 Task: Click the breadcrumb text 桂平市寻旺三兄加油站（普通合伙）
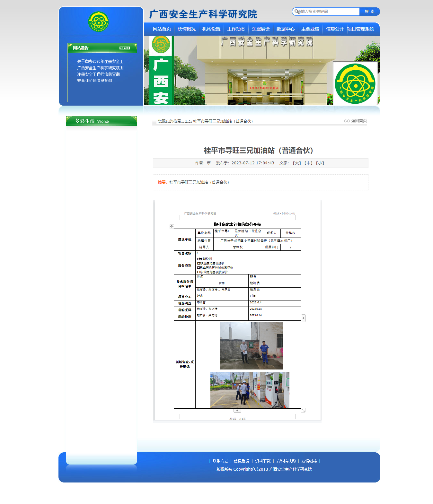coord(223,121)
